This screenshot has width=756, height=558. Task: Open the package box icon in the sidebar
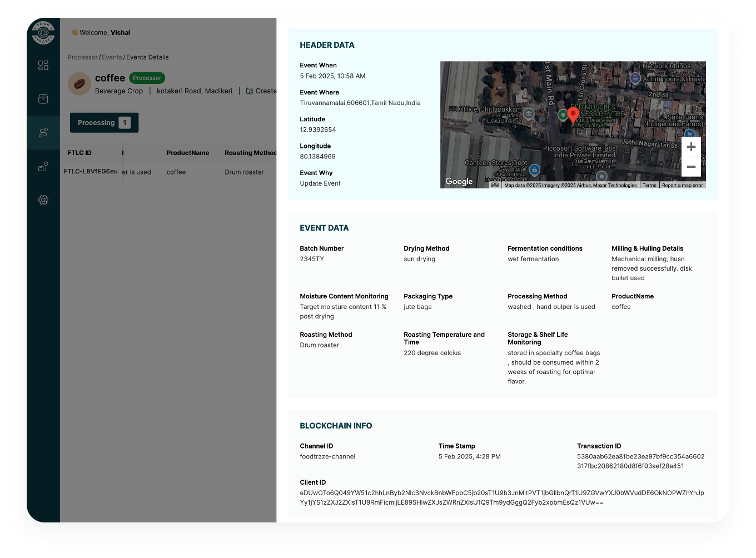tap(43, 99)
